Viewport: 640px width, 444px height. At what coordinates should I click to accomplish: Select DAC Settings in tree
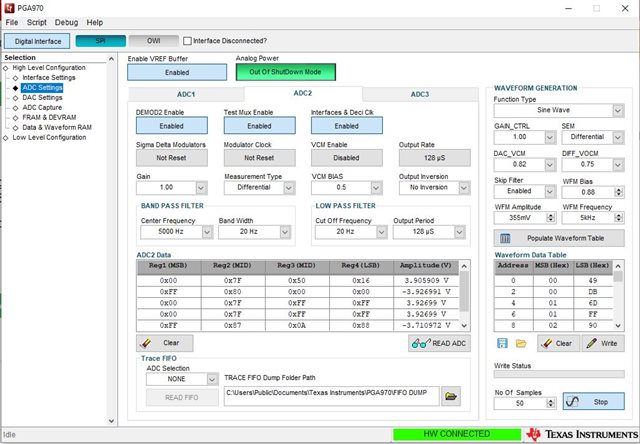click(x=42, y=98)
